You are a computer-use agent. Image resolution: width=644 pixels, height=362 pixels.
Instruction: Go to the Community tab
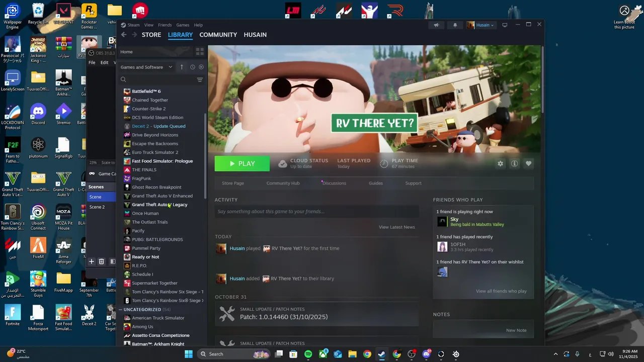click(x=218, y=35)
